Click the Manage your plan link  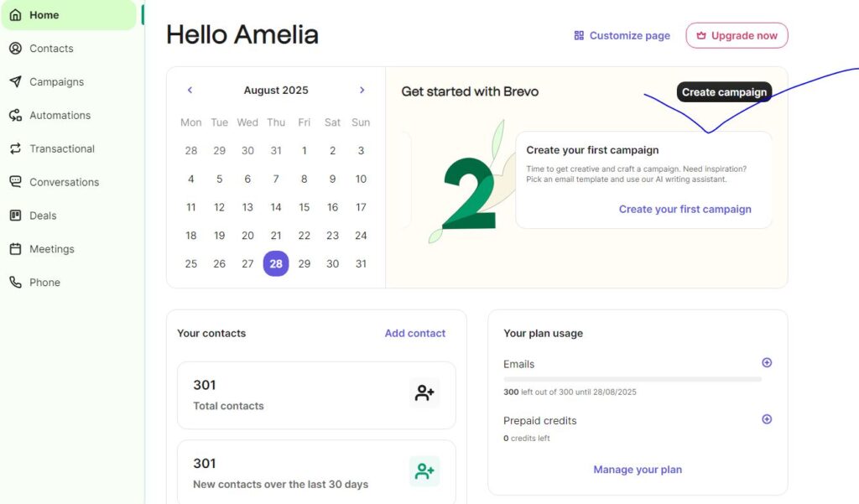pyautogui.click(x=638, y=470)
